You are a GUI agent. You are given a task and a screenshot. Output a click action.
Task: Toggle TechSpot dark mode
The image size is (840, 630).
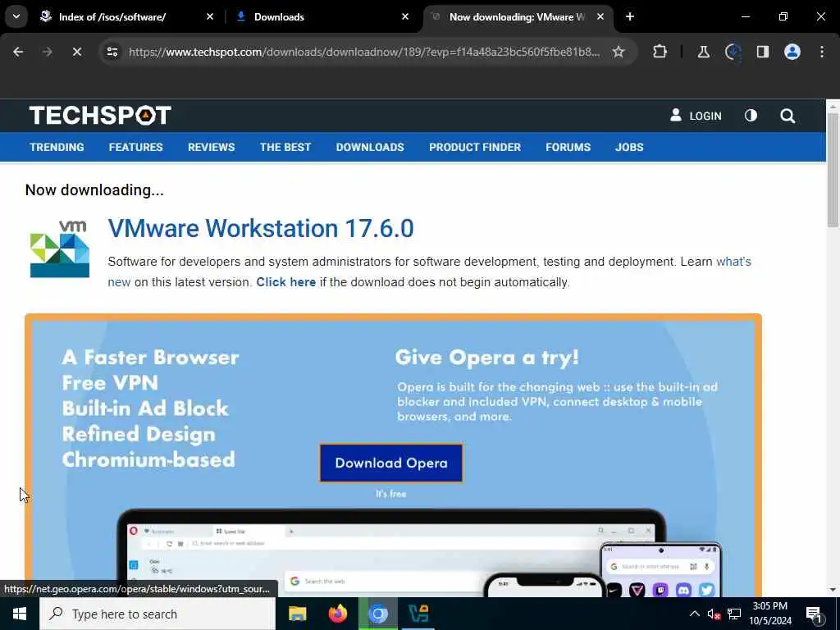point(751,115)
